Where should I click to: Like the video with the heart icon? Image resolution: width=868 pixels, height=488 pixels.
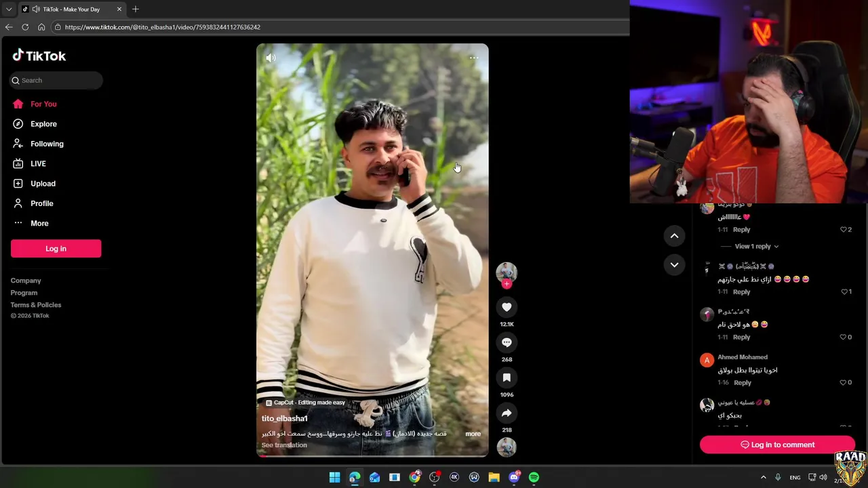[507, 307]
